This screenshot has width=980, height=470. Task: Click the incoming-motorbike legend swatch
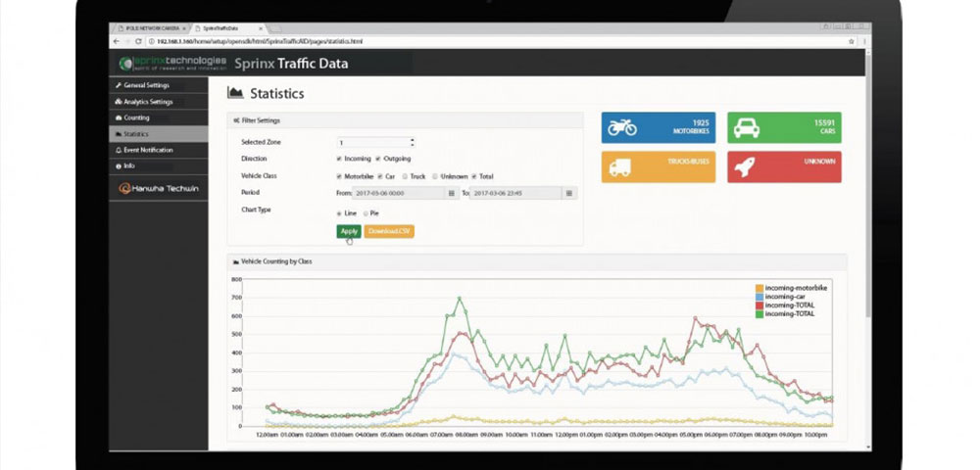pos(759,289)
